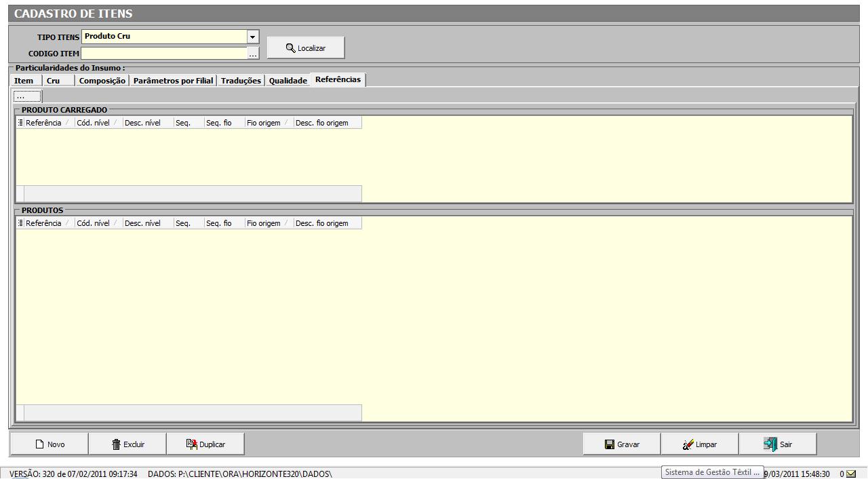Go to the Traduções tab
The image size is (868, 479).
(x=241, y=81)
